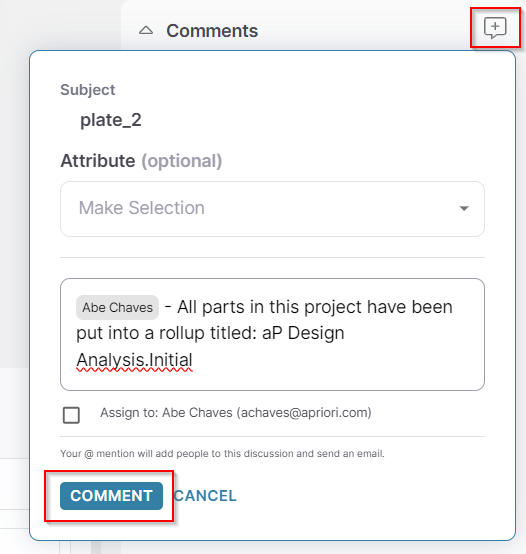
Task: Click the plate_2 subject value
Action: click(x=111, y=120)
